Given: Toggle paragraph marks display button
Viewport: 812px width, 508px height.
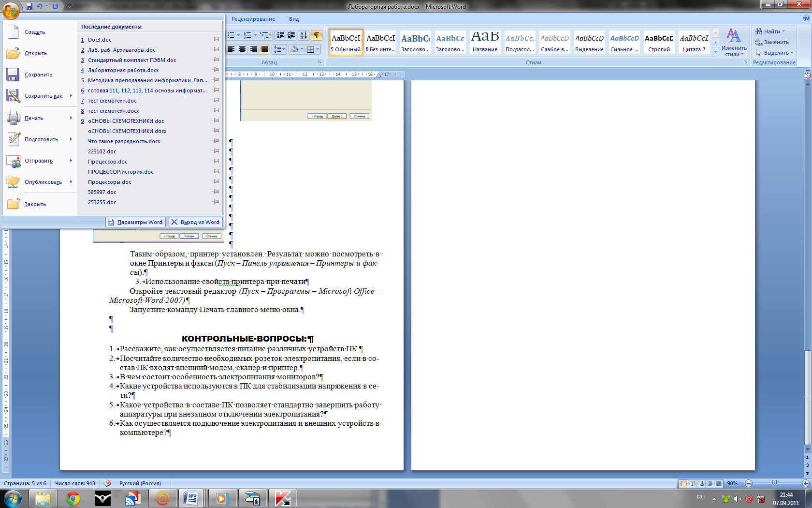Looking at the screenshot, I should click(317, 35).
